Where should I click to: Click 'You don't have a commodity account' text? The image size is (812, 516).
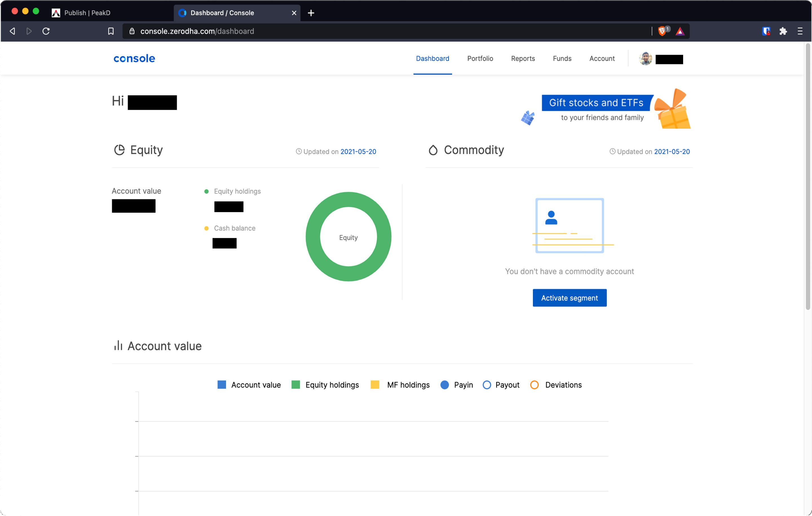[569, 271]
